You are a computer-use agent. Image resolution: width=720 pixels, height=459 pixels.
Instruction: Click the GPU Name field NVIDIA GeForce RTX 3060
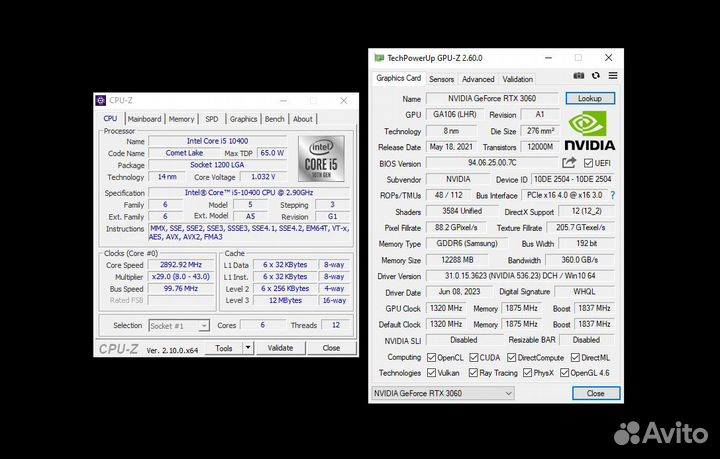492,98
